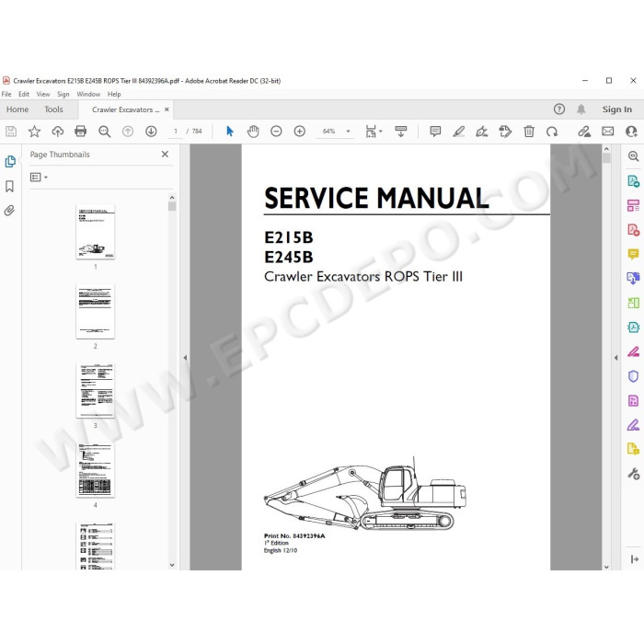Image resolution: width=644 pixels, height=644 pixels.
Task: Collapse the left navigation pane arrow
Action: [x=185, y=358]
